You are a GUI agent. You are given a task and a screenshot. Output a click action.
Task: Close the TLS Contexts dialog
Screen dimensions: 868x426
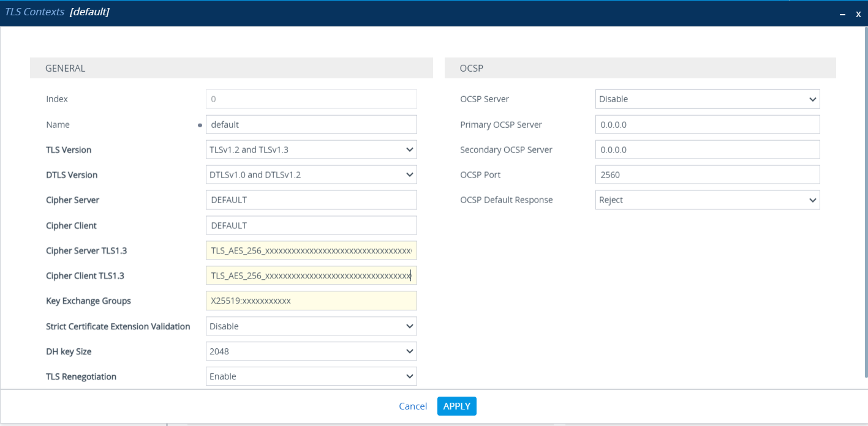858,13
